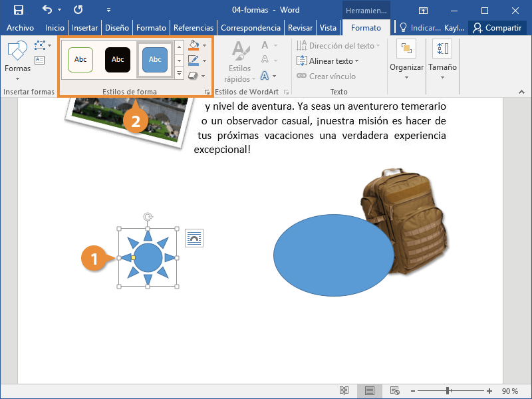Switch to the Diseño tab
The image size is (532, 399).
(x=117, y=28)
